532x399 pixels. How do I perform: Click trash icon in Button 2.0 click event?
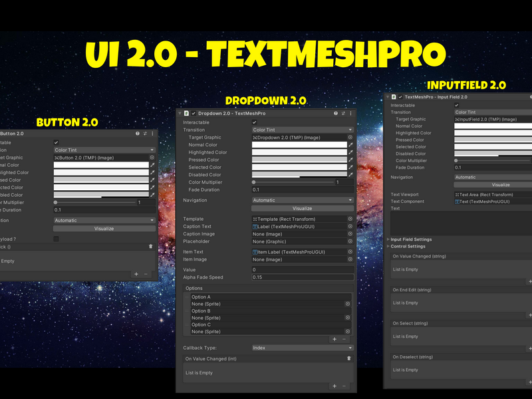coord(151,246)
